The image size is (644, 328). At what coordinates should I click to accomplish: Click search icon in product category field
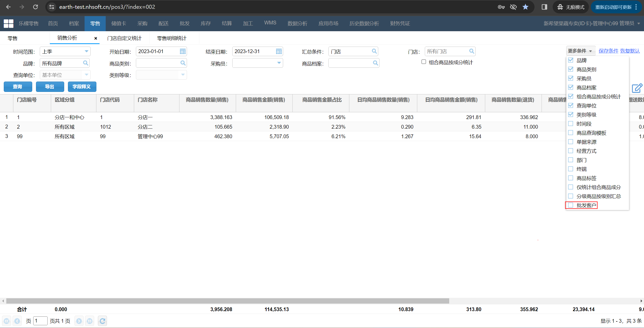183,63
